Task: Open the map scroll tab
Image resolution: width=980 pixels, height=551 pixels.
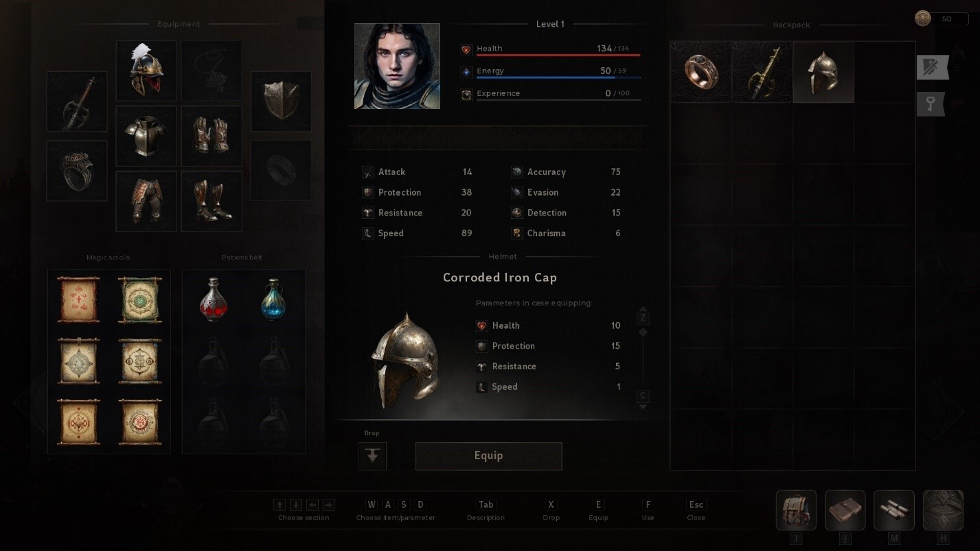Action: click(894, 510)
